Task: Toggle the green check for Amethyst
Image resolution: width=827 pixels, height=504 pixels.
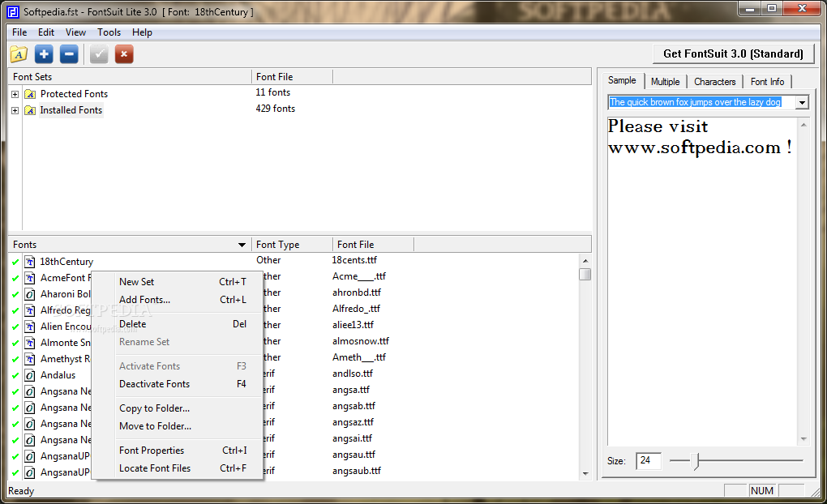Action: click(15, 360)
